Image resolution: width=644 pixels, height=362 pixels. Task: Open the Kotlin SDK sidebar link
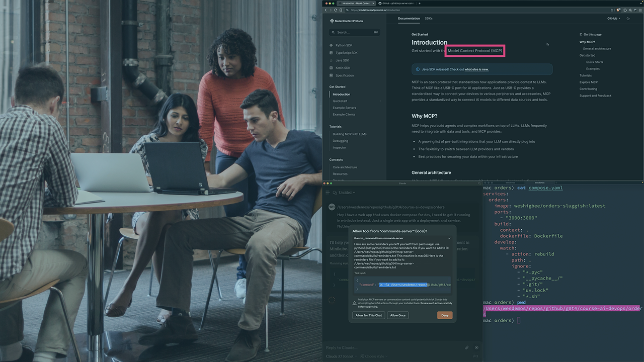tap(343, 68)
